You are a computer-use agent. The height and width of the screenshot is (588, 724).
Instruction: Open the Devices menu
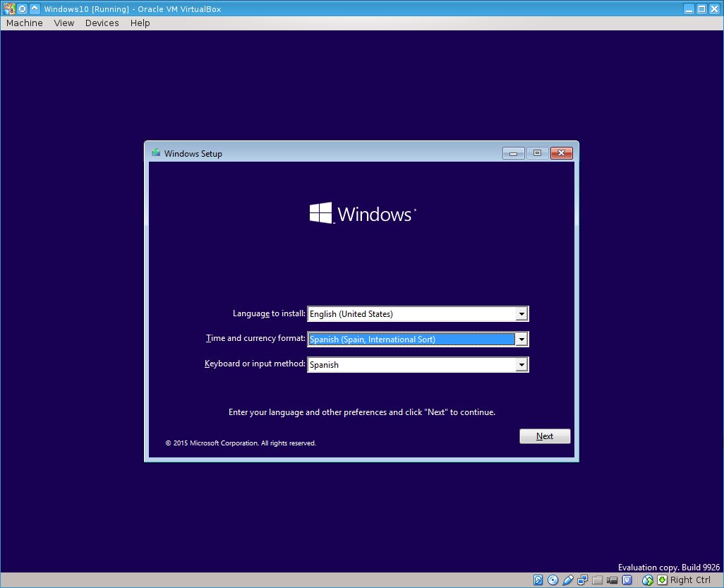coord(102,23)
